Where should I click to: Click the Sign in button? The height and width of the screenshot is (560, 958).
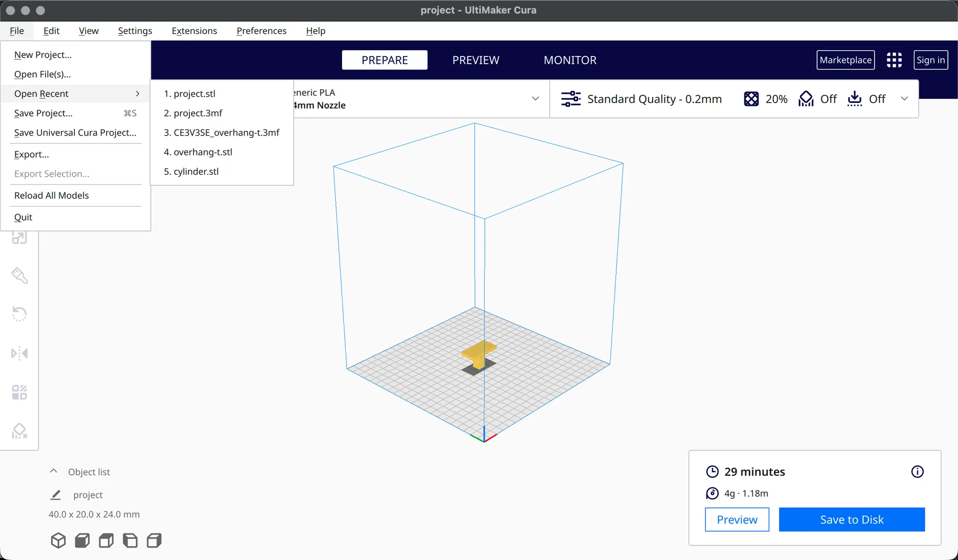931,60
